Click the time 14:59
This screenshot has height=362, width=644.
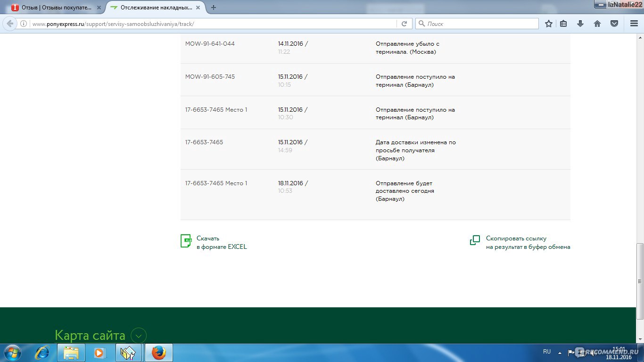click(x=285, y=150)
